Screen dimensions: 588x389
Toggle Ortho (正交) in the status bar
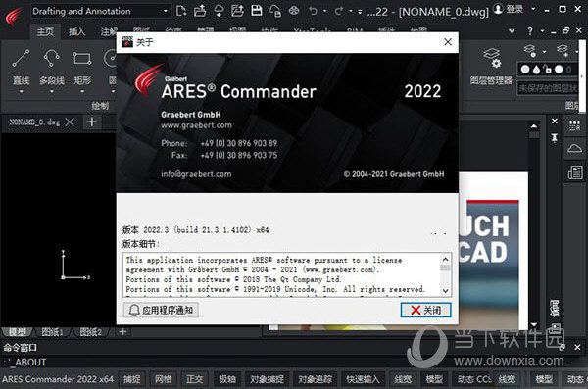[x=195, y=379]
